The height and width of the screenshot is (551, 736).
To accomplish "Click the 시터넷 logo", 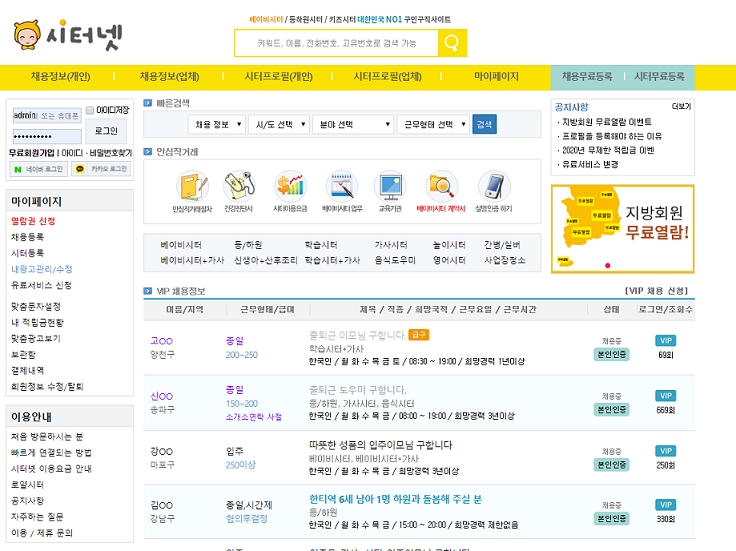I will tap(68, 35).
